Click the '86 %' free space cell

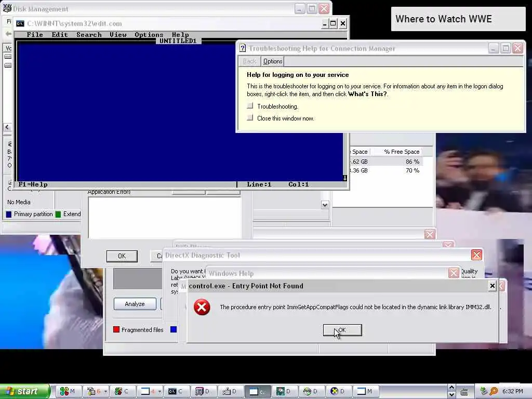coord(412,162)
